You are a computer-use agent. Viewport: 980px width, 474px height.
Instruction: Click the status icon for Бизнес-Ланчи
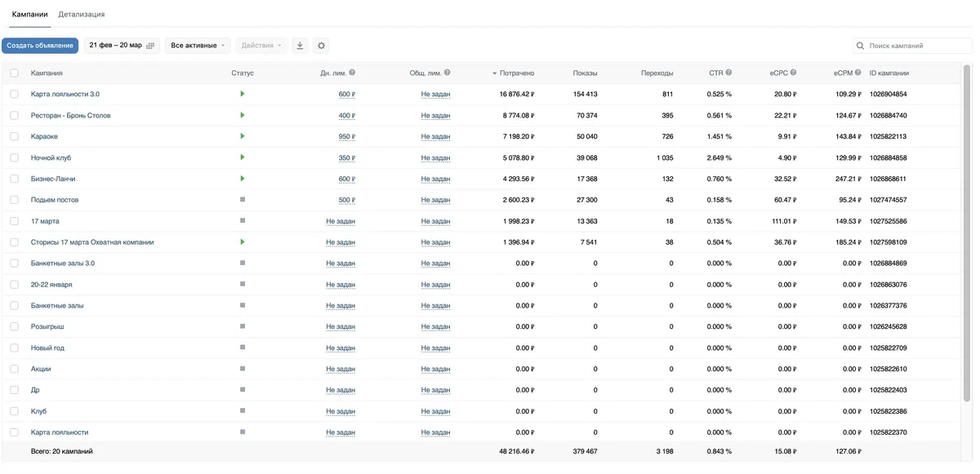pyautogui.click(x=243, y=179)
